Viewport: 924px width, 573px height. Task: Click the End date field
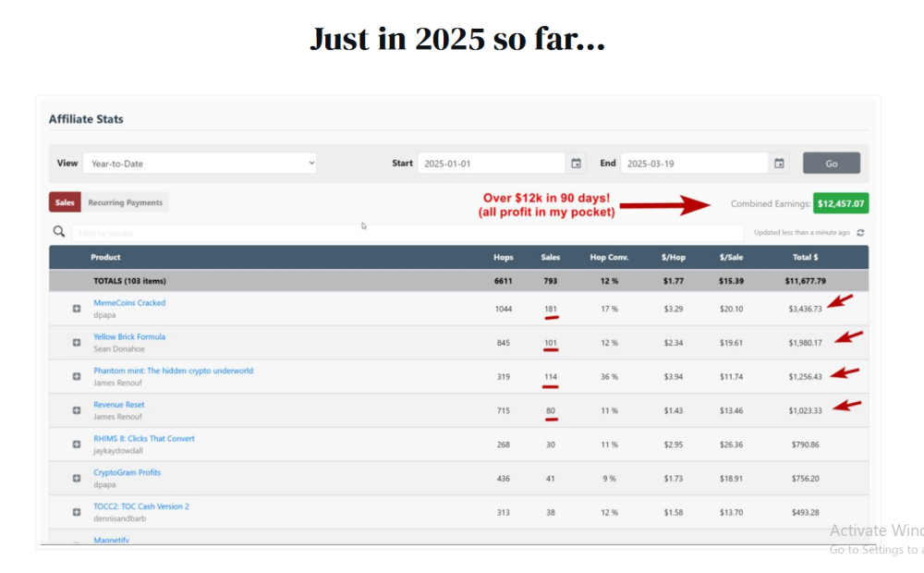click(695, 164)
